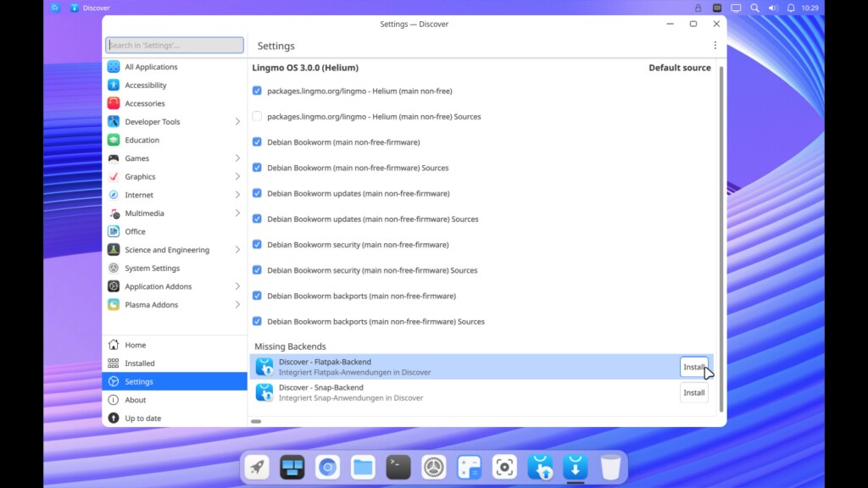Click the System Settings gear icon
Viewport: 868px width, 488px height.
pos(114,268)
